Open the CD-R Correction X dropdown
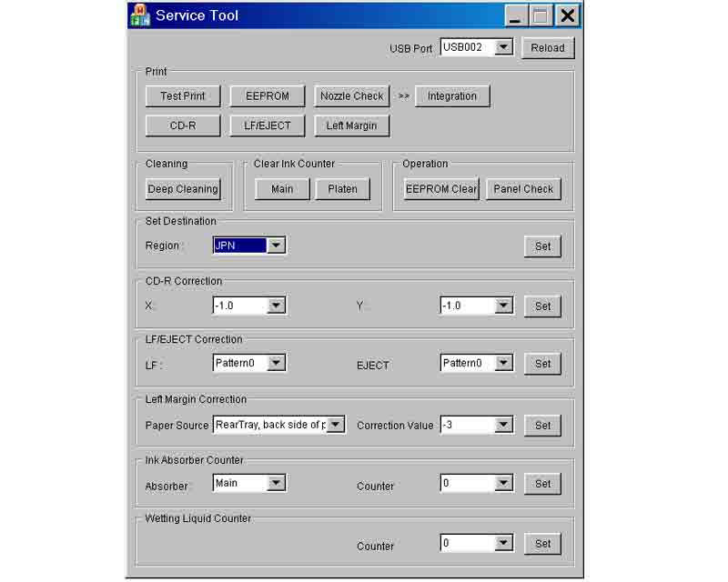Screen dimensions: 728x582 click(248, 306)
